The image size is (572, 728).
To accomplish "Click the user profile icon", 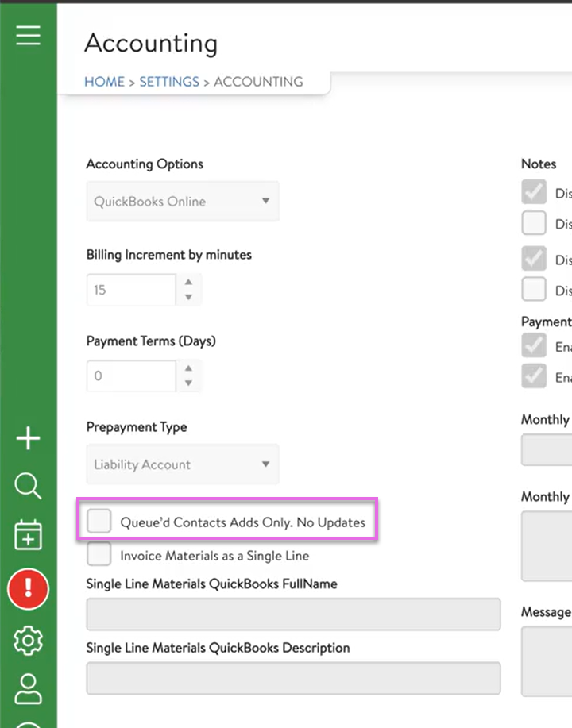I will [28, 688].
